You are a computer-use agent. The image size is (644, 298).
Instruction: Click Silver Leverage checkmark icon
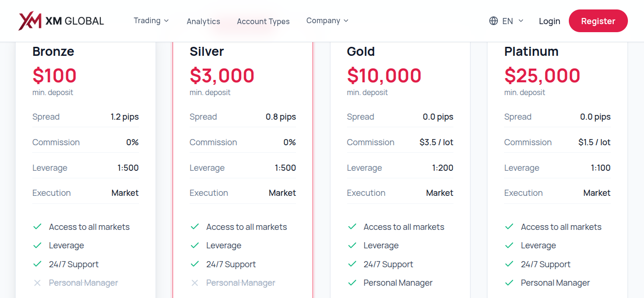[x=195, y=245]
